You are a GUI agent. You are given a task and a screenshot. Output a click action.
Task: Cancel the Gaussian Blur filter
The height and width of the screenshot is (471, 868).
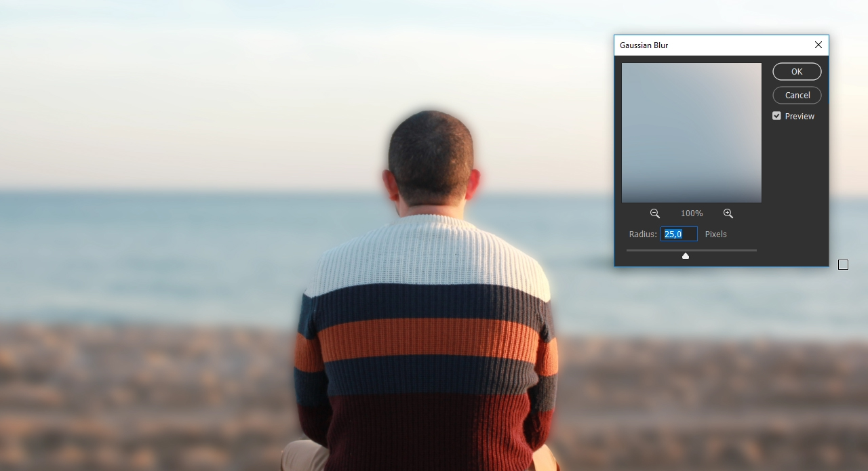[797, 96]
